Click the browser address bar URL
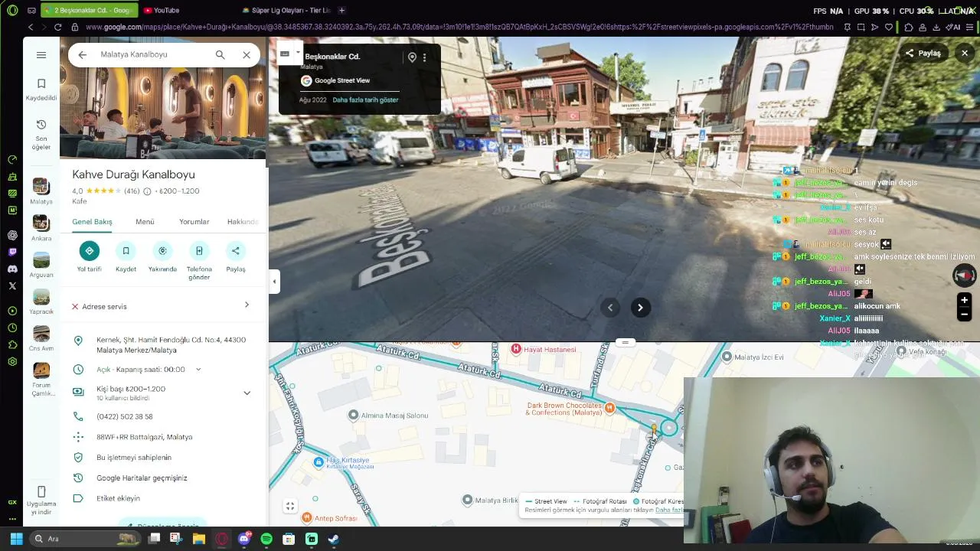The height and width of the screenshot is (551, 980). coord(459,28)
